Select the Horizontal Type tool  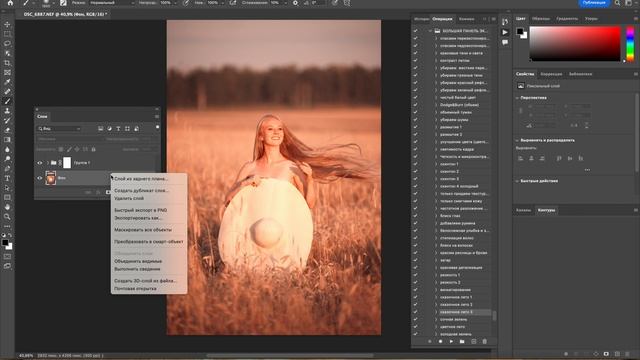pyautogui.click(x=7, y=178)
